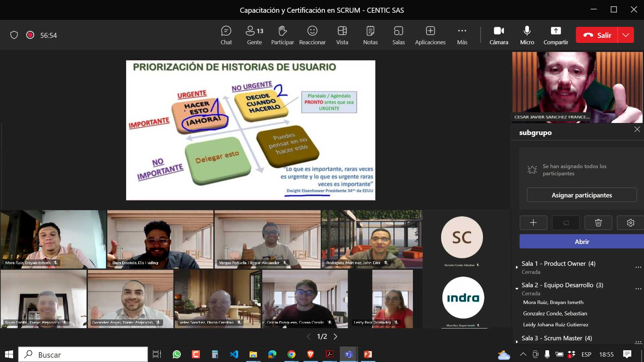The height and width of the screenshot is (362, 644).
Task: Add a new room with plus icon
Action: (x=533, y=223)
